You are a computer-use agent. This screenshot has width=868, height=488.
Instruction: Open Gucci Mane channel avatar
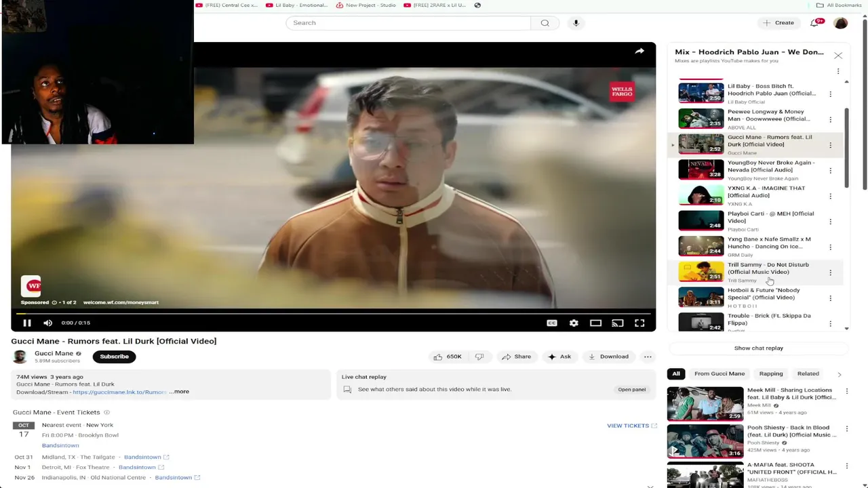[20, 357]
